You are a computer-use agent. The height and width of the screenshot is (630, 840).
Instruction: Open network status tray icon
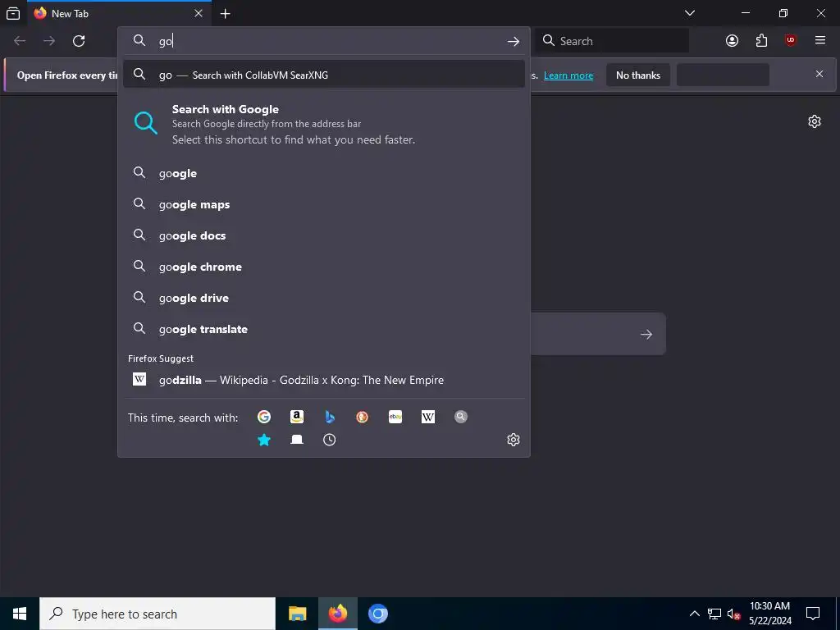(714, 614)
